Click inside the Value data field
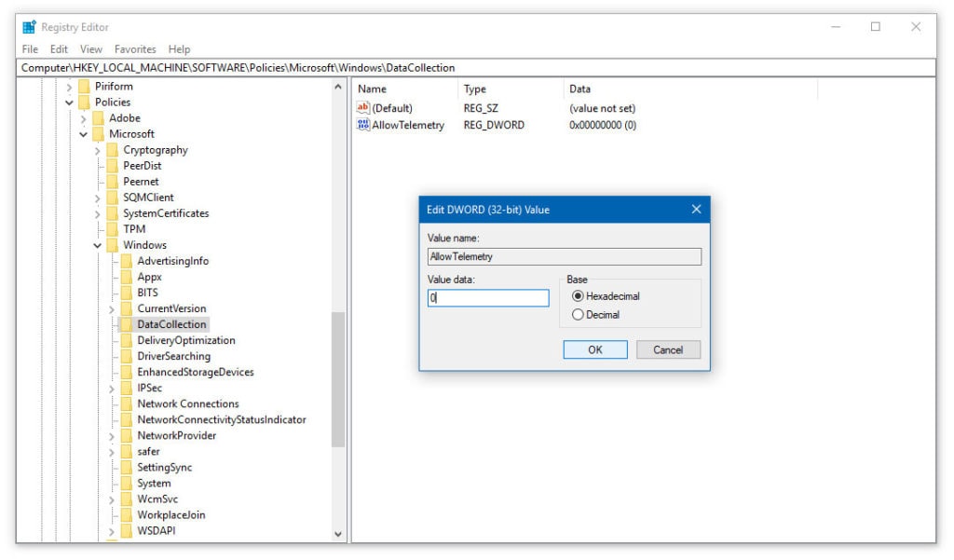954x560 pixels. (x=489, y=297)
